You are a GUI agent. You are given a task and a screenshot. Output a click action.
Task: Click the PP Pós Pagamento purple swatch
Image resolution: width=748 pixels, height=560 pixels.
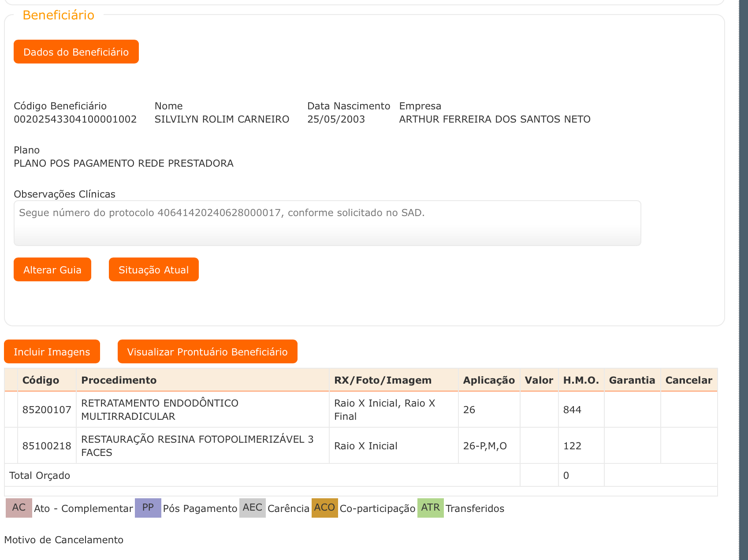pyautogui.click(x=148, y=508)
